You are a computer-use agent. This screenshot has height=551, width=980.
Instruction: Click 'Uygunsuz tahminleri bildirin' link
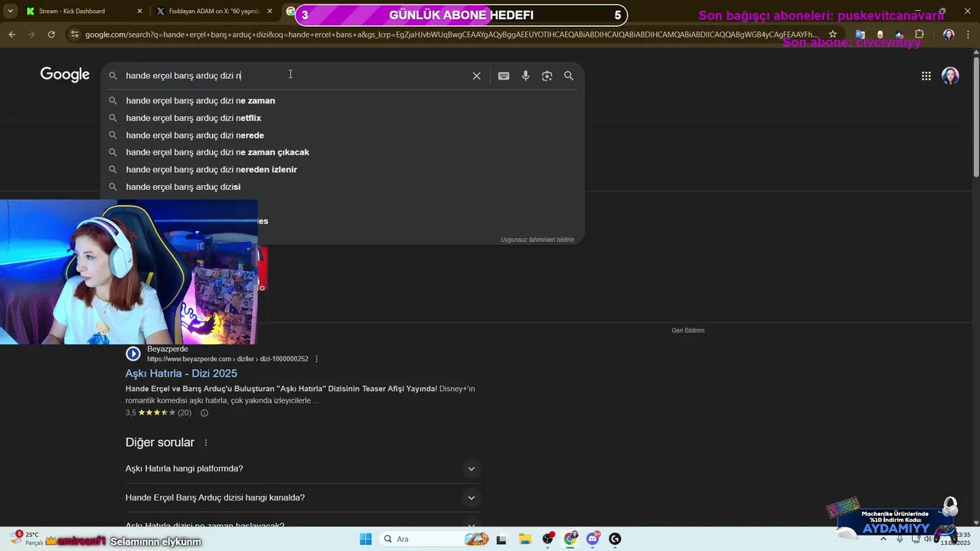coord(537,240)
